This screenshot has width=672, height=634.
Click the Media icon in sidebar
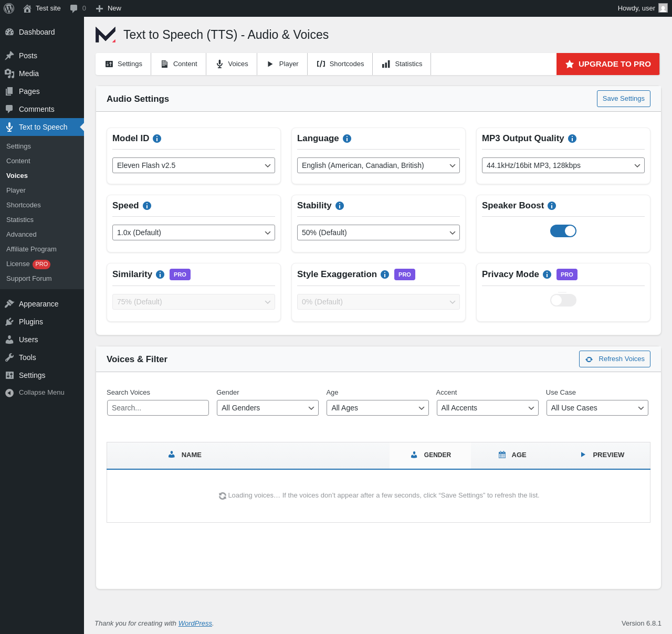pyautogui.click(x=9, y=73)
